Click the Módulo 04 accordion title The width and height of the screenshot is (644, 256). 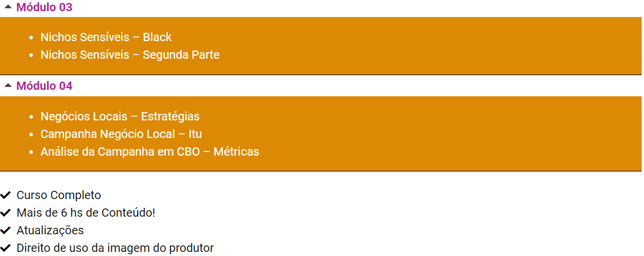[x=44, y=86]
